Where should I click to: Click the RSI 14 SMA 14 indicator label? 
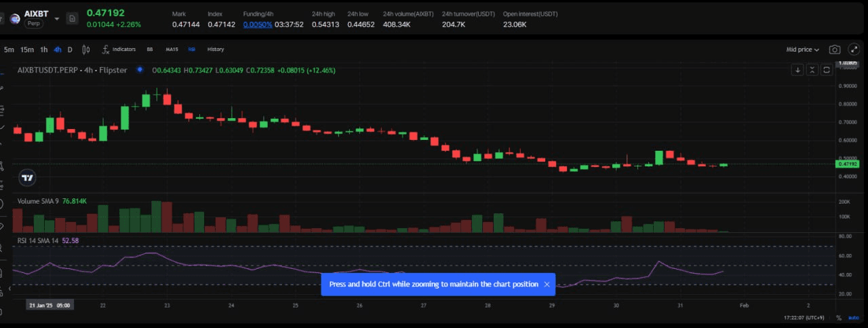pyautogui.click(x=38, y=240)
